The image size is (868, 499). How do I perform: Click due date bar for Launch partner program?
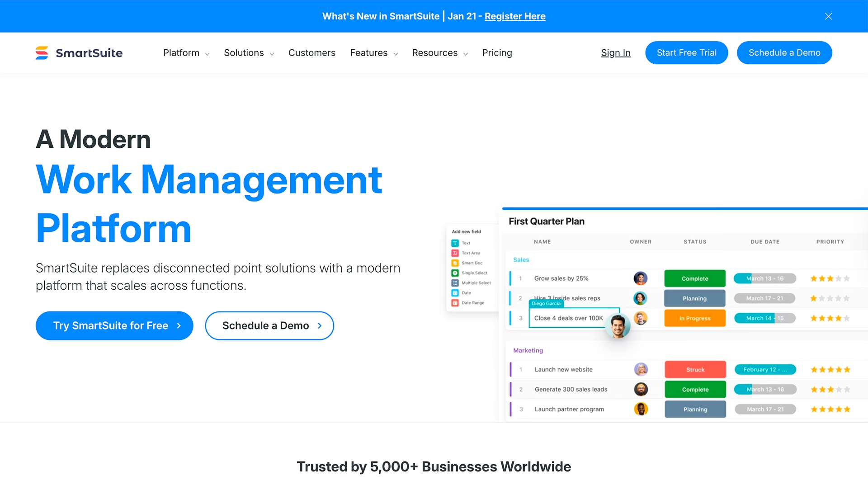click(765, 409)
